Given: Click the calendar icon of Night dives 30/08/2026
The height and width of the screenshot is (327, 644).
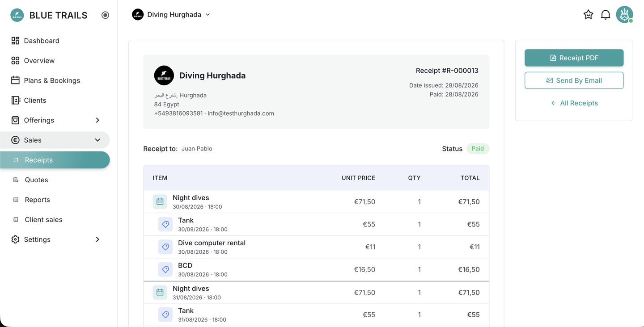Looking at the screenshot, I should pyautogui.click(x=160, y=202).
